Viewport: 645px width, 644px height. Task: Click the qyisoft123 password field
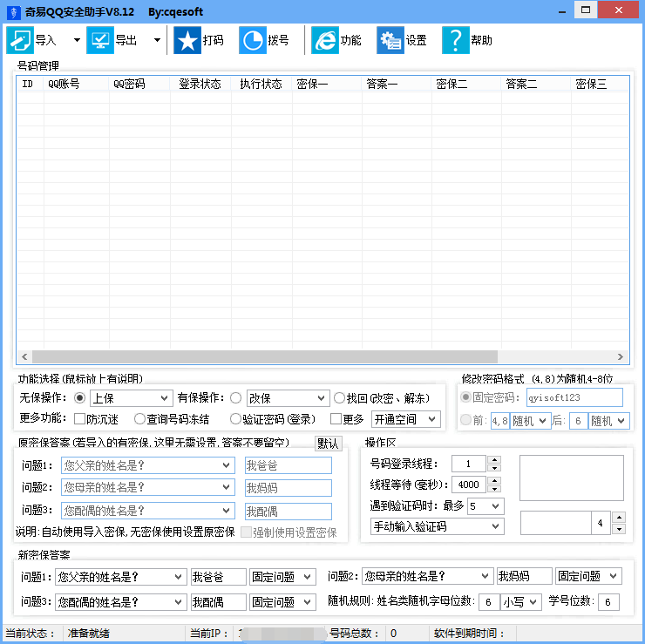coord(574,397)
